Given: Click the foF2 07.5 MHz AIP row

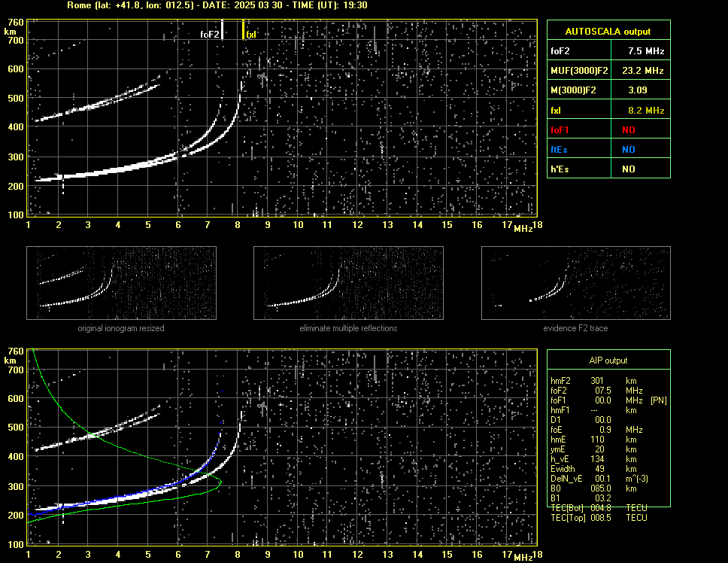Looking at the screenshot, I should tap(596, 391).
